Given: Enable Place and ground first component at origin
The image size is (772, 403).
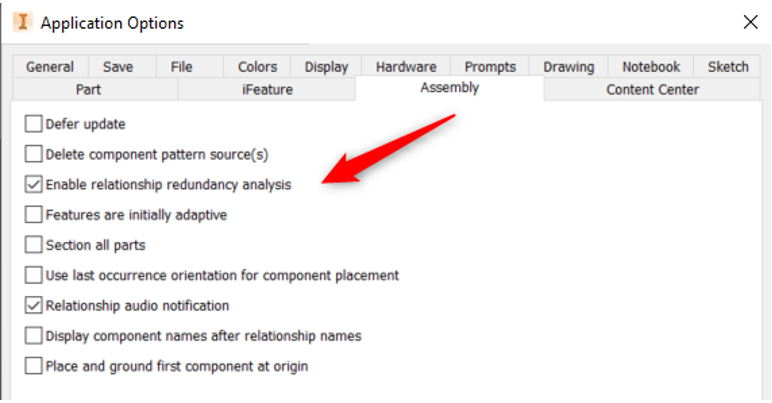Looking at the screenshot, I should 33,366.
